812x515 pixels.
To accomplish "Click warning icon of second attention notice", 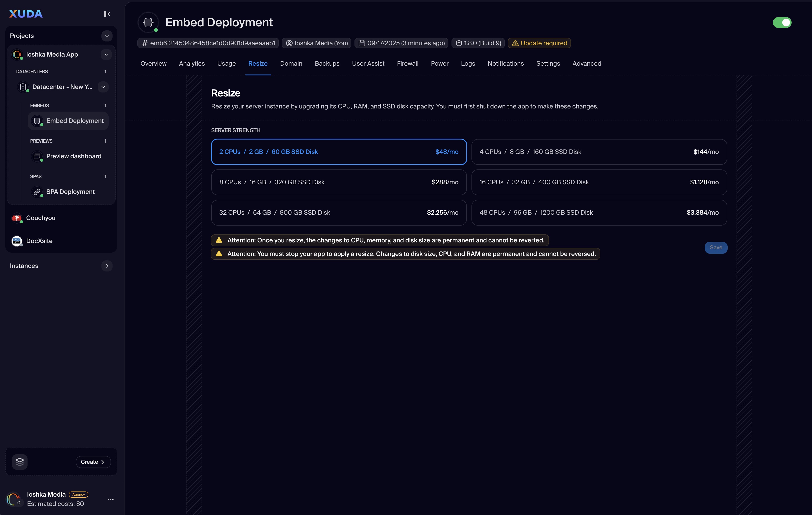I will [219, 254].
